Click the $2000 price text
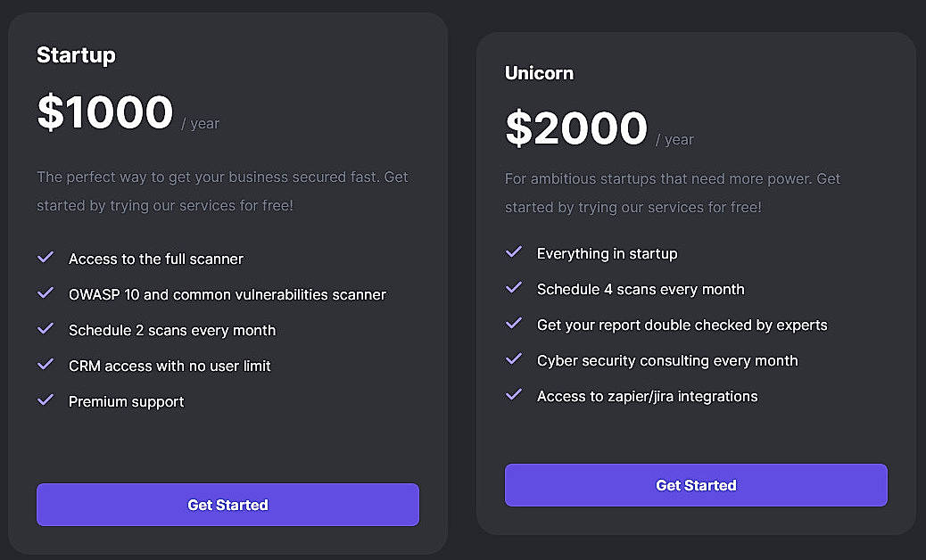This screenshot has width=926, height=560. [576, 129]
